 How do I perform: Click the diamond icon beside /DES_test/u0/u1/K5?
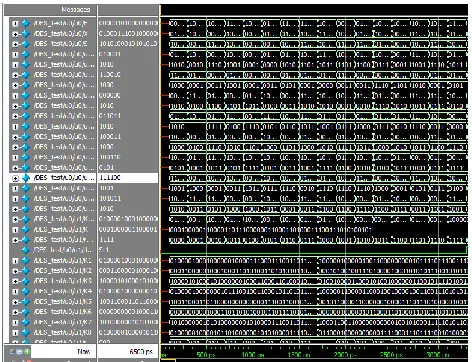coord(26,302)
